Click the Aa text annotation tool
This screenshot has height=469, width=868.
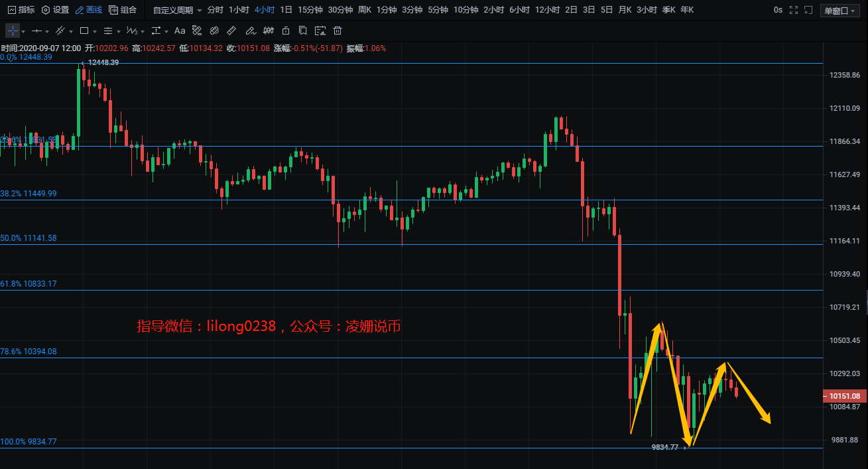coord(180,31)
